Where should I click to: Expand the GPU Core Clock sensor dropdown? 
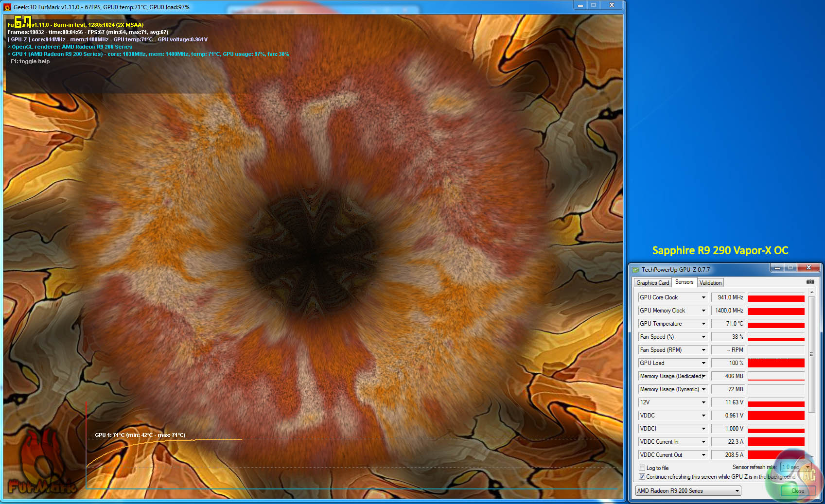pyautogui.click(x=703, y=297)
